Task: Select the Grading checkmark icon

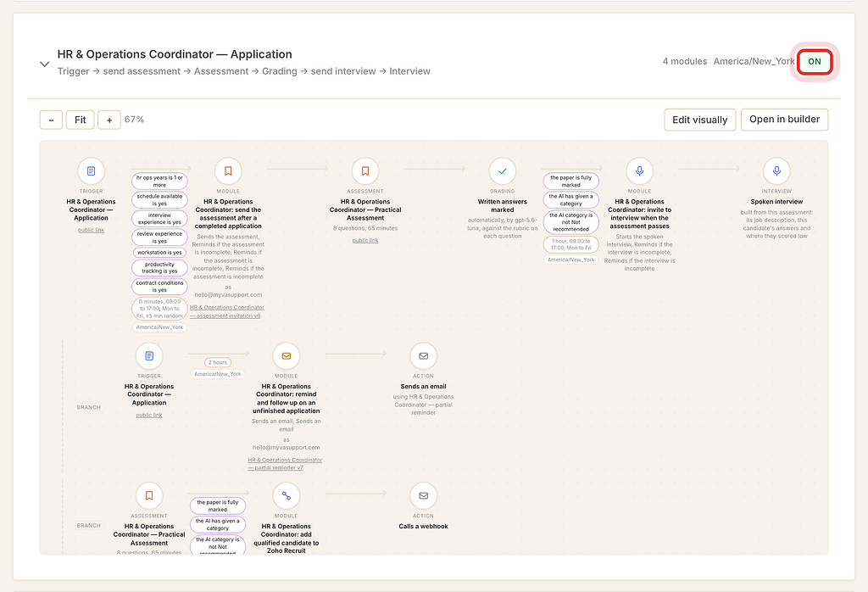Action: tap(503, 171)
